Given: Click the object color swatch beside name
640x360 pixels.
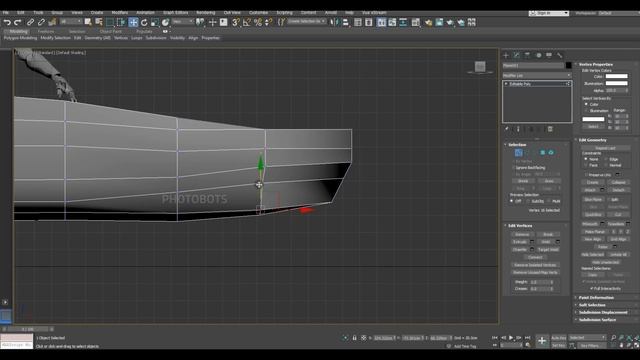Looking at the screenshot, I should (x=569, y=65).
